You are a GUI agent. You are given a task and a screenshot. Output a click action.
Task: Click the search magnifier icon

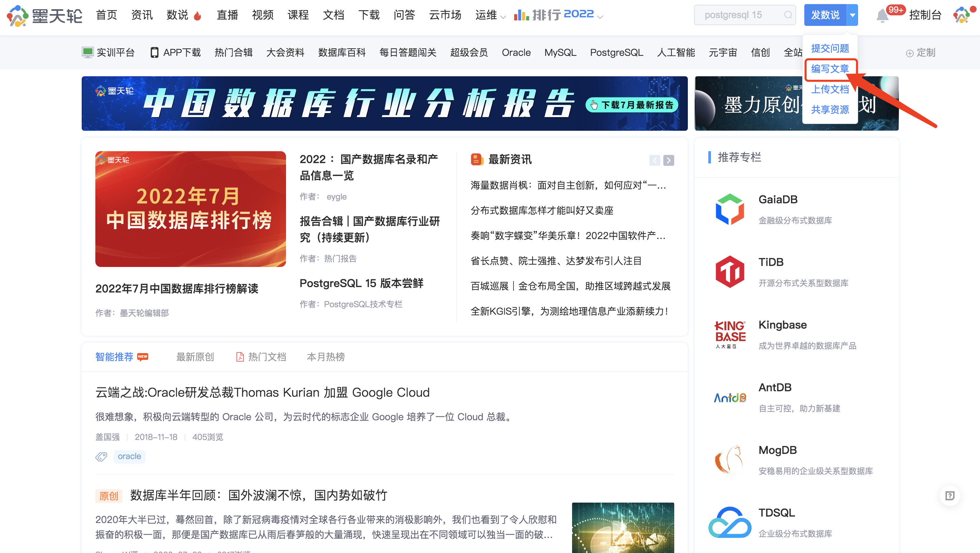788,15
